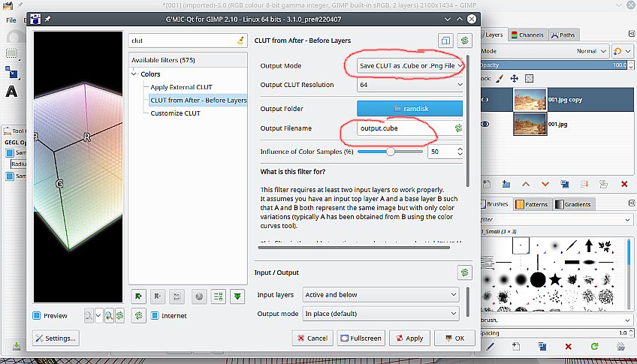
Task: Click the Influence value increment arrow
Action: (x=460, y=149)
